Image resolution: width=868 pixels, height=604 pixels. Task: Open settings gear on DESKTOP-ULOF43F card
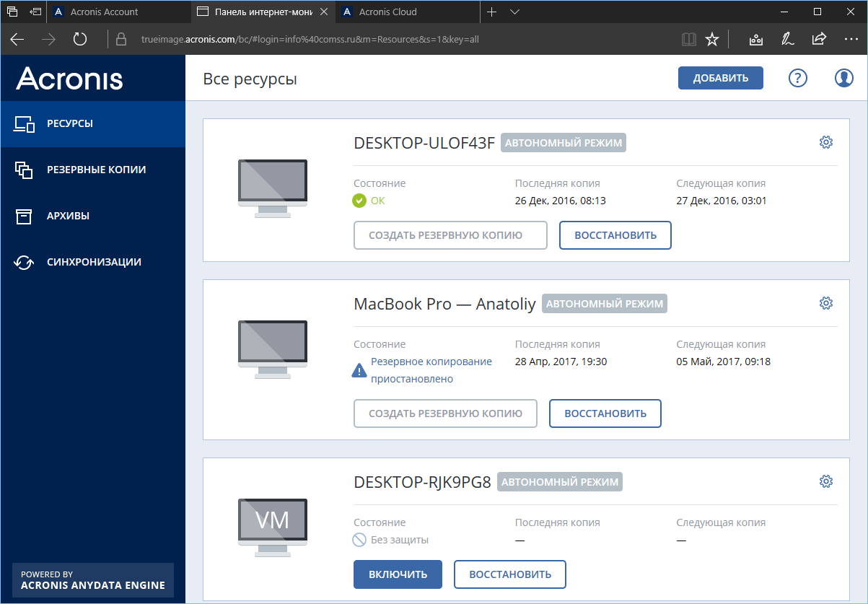(x=825, y=142)
